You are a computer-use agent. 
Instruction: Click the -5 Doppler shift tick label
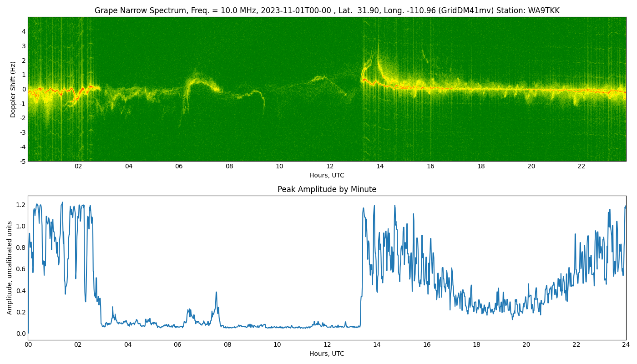[x=22, y=161]
